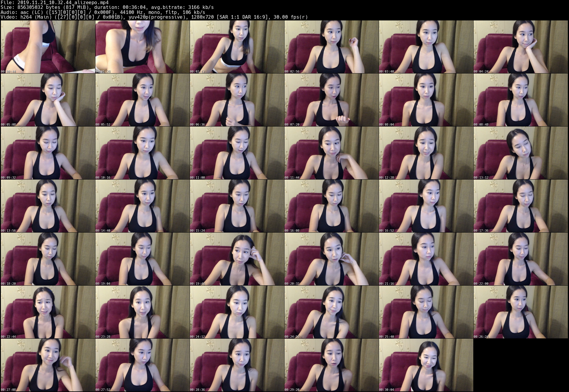Select the thumbnail stamped 00:14:40
Viewport: 569px width, 392px height.
(142, 206)
